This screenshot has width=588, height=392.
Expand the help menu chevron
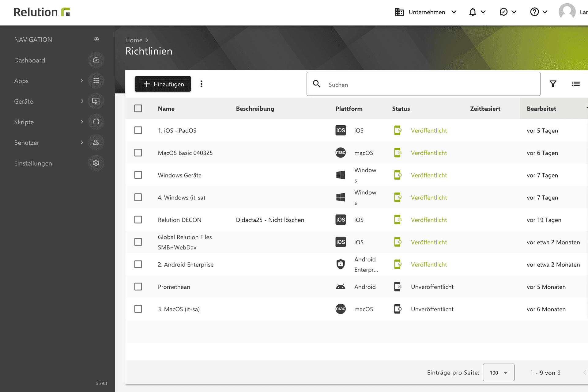tap(545, 12)
